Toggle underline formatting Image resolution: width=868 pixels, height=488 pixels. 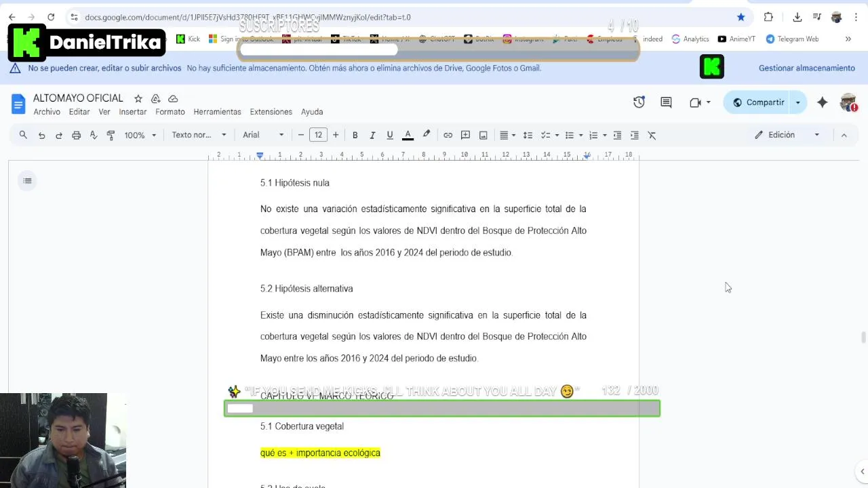[390, 135]
